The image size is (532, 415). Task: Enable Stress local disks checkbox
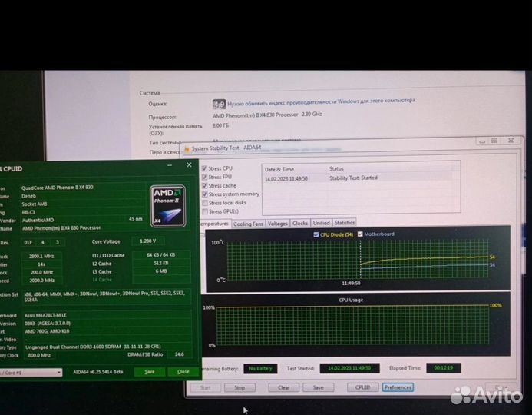[x=204, y=203]
